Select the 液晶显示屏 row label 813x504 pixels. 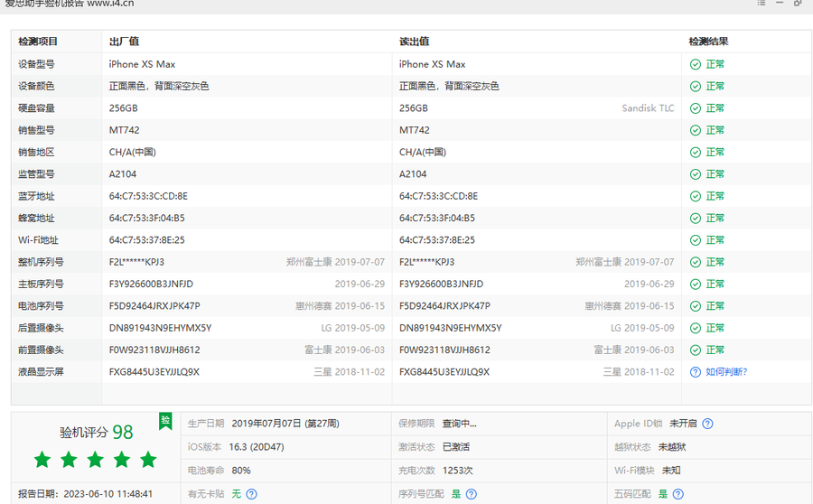pos(41,372)
